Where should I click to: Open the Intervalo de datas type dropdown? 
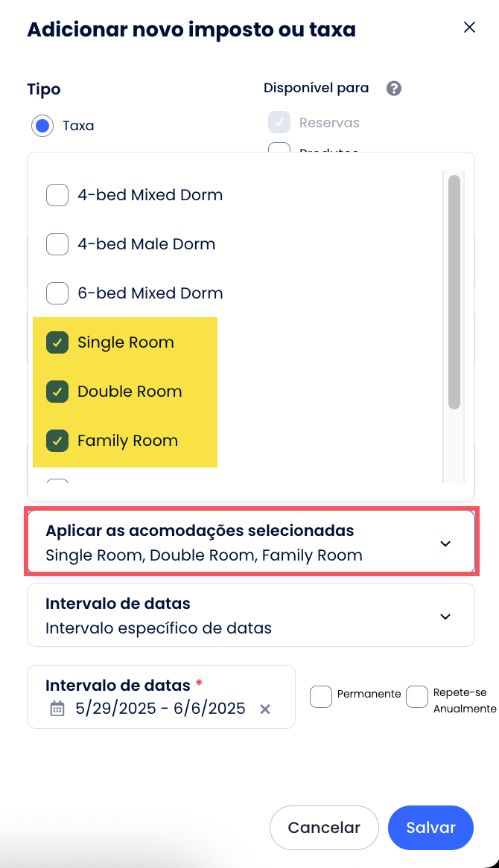click(250, 615)
